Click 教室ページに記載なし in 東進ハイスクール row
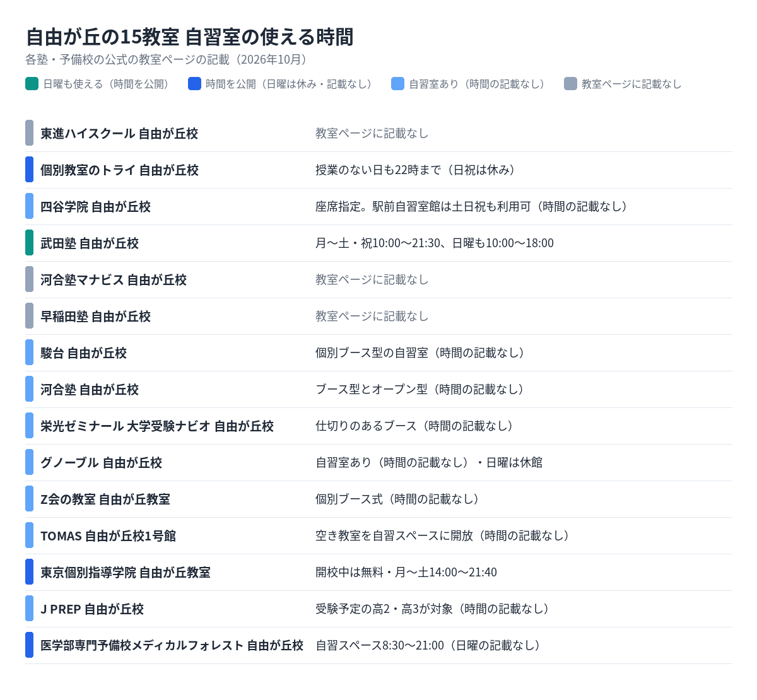The image size is (757, 700). [x=372, y=133]
